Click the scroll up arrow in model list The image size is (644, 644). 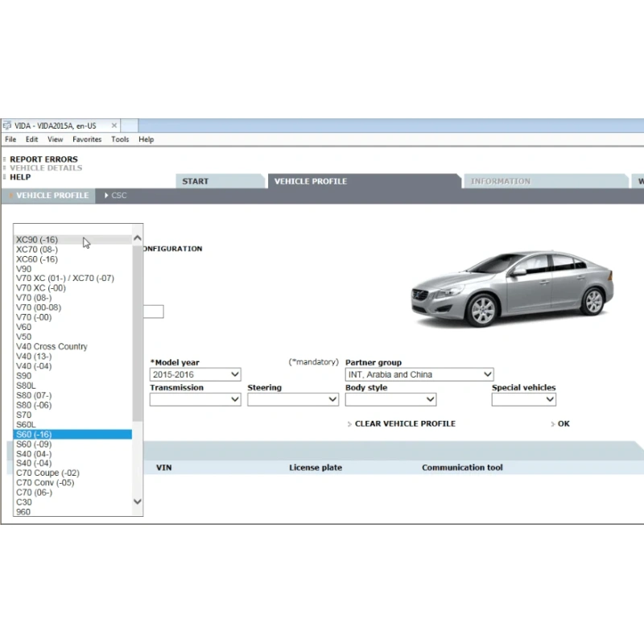[138, 238]
